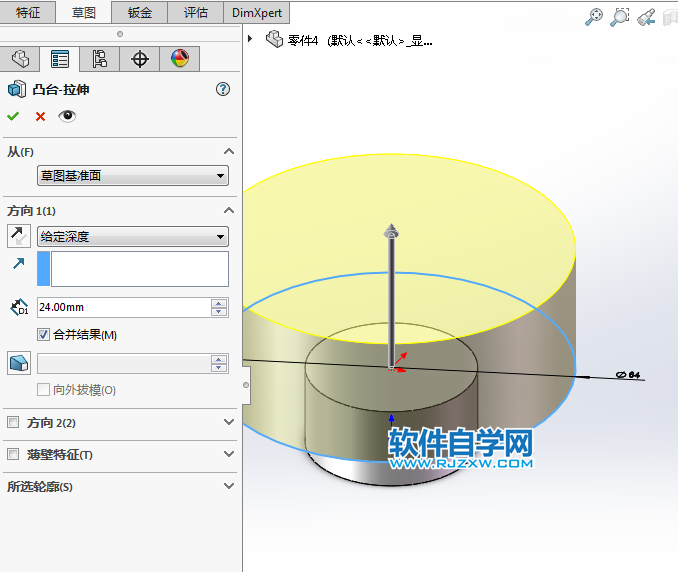Confirm extrude with green checkmark
678x572 pixels.
pos(13,116)
